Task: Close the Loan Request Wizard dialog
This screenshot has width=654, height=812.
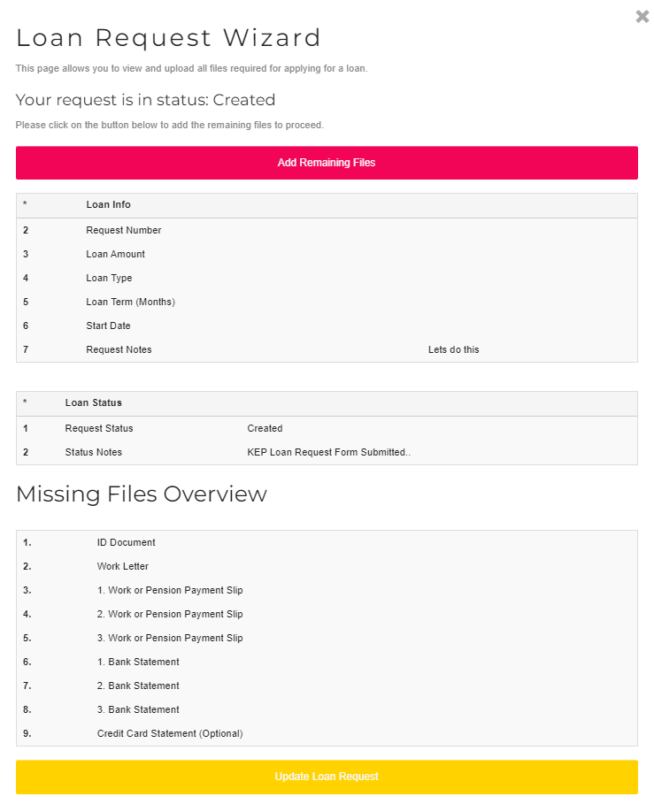Action: [x=642, y=17]
